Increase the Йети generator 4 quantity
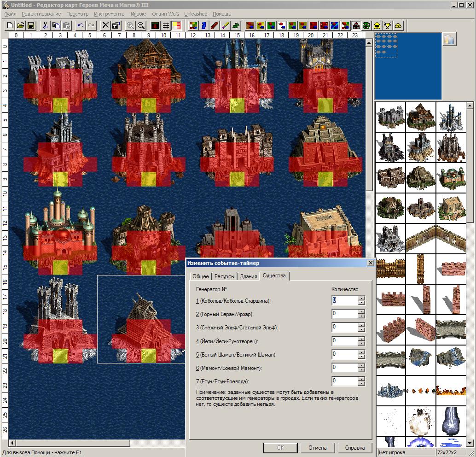The width and height of the screenshot is (476, 457). (x=361, y=339)
